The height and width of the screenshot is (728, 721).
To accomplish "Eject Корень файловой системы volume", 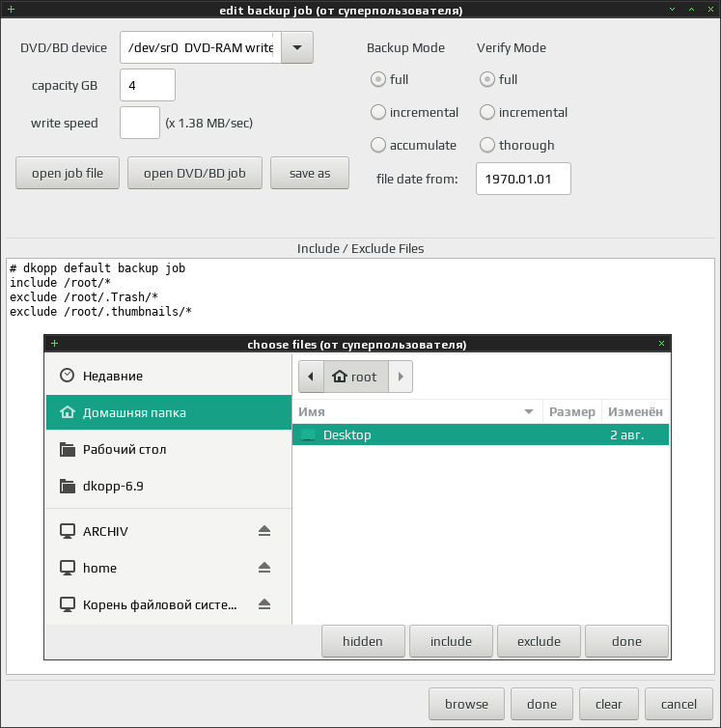I will click(x=264, y=604).
